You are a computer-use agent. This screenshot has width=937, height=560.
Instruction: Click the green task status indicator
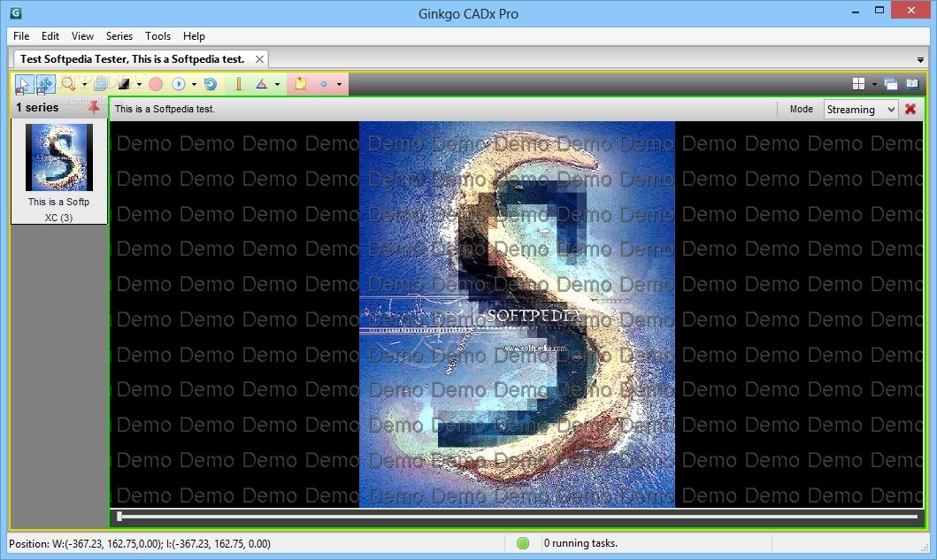point(523,543)
